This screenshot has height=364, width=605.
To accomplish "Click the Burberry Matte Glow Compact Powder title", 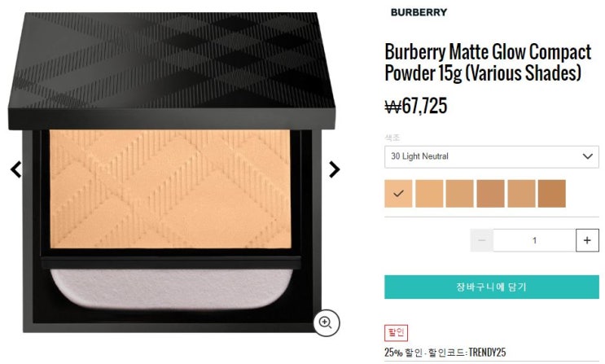I will pos(488,63).
